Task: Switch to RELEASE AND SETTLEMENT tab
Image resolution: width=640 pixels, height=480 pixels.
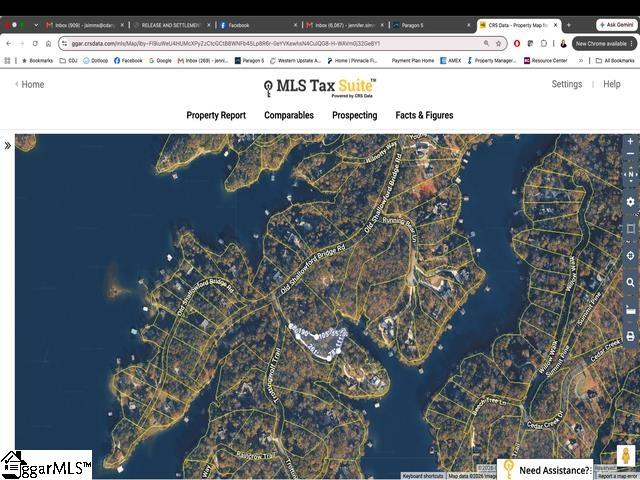Action: [170, 25]
